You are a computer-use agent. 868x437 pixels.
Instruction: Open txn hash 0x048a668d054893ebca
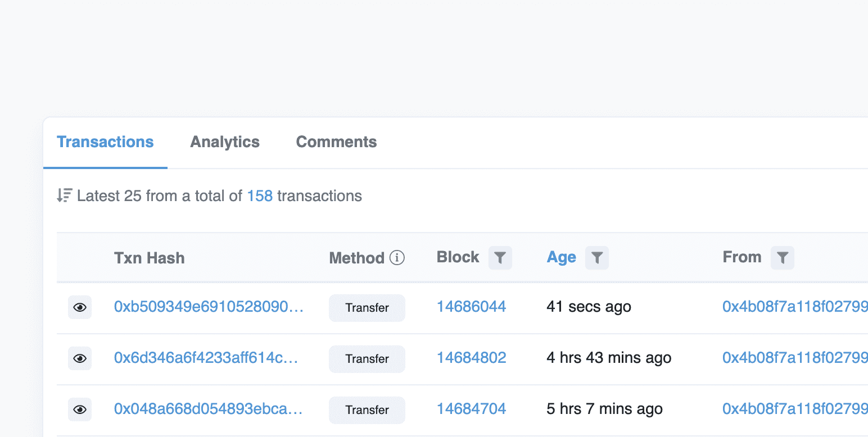coord(208,409)
